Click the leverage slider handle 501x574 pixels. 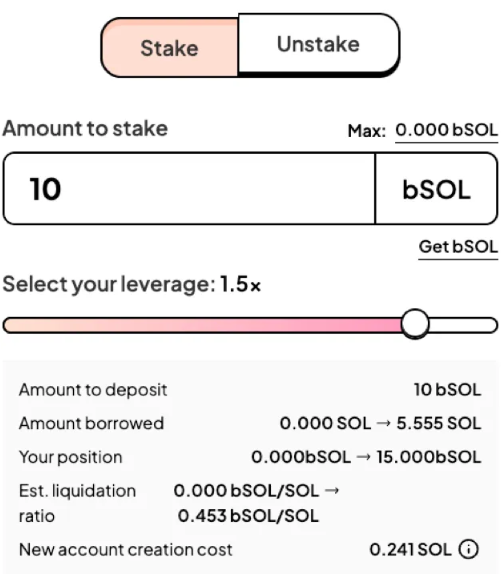415,324
